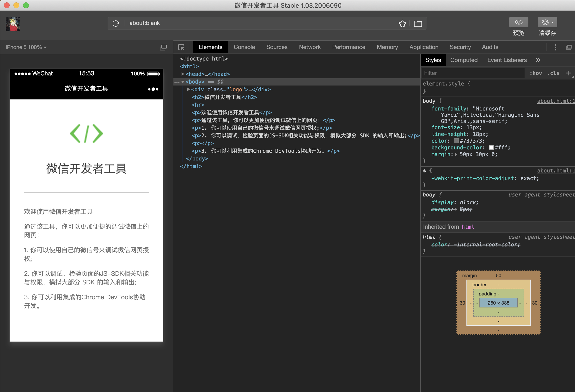Select the Application tab

(424, 47)
